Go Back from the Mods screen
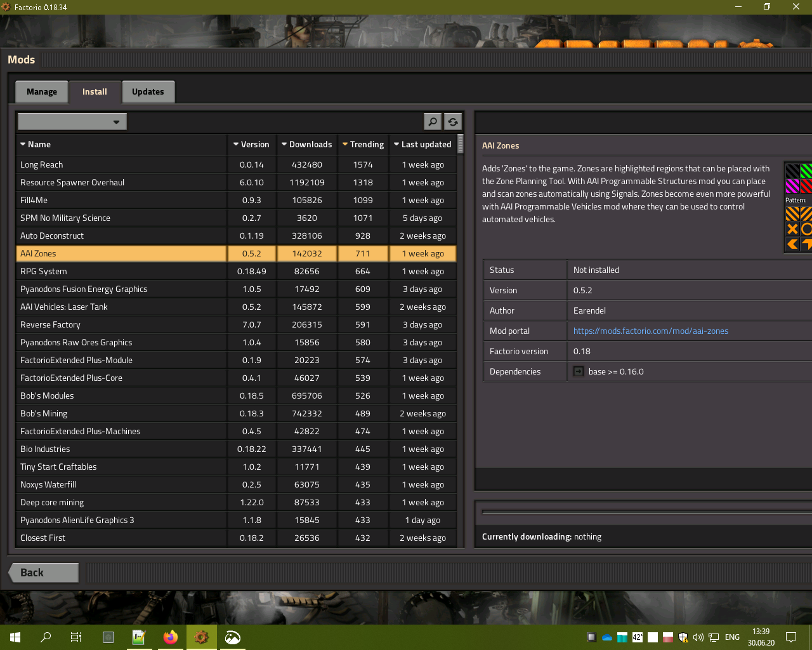Image resolution: width=812 pixels, height=650 pixels. (x=43, y=573)
